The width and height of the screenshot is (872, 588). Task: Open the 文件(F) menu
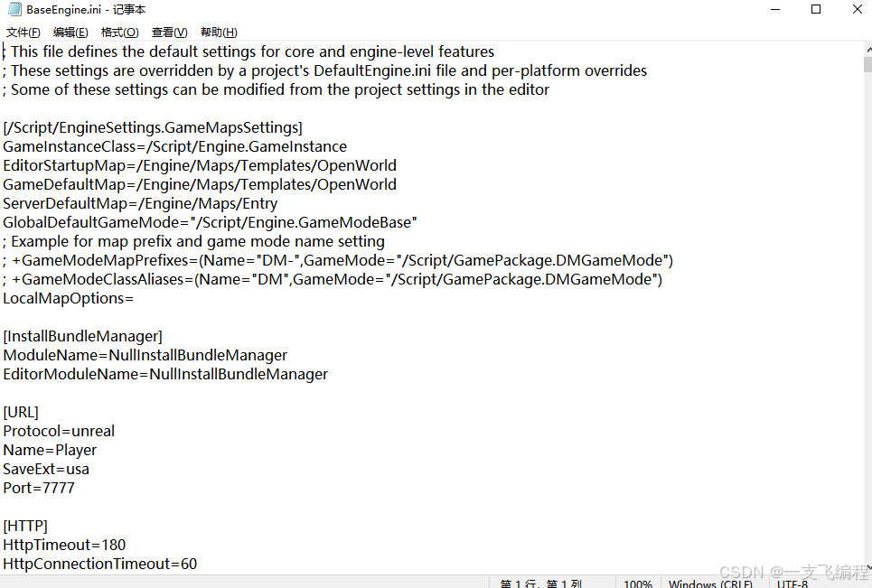23,33
